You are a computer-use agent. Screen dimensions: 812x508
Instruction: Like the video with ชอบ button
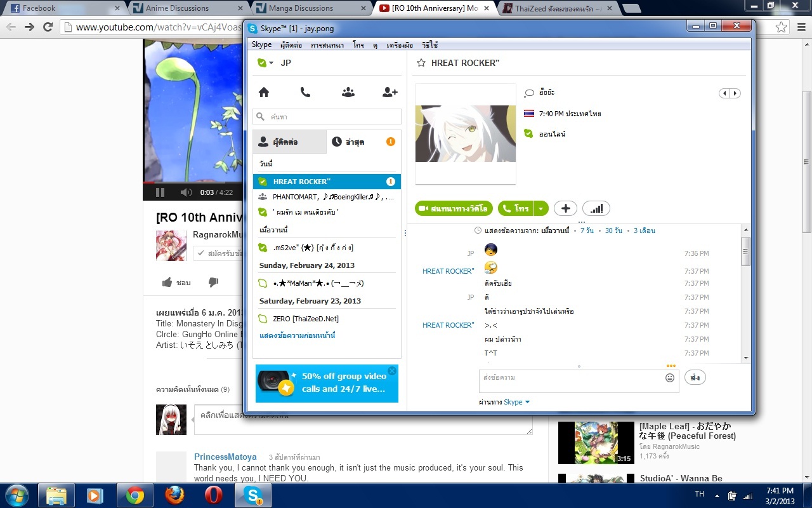pyautogui.click(x=176, y=283)
